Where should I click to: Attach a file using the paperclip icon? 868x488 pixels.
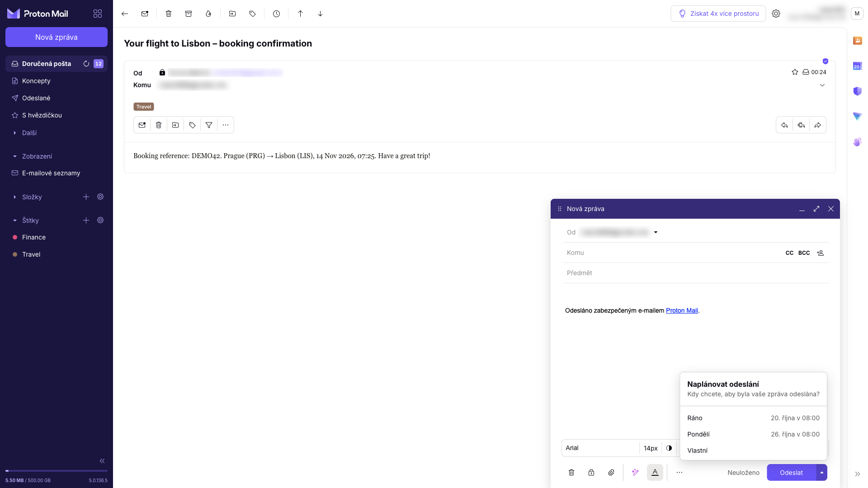(611, 473)
